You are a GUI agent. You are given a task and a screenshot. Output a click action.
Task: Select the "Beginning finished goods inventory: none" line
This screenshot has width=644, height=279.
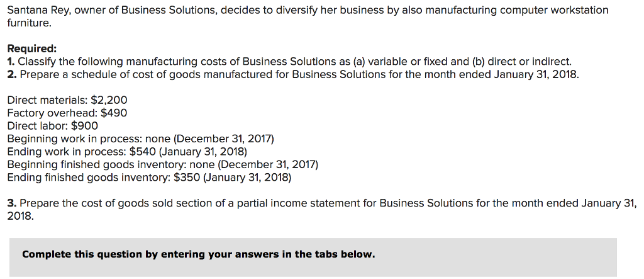click(x=163, y=164)
